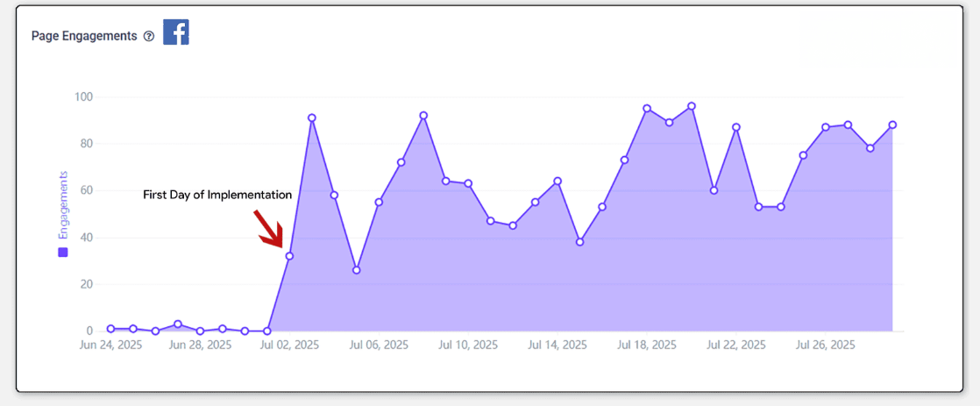Click the First Day of Implementation label

(217, 195)
